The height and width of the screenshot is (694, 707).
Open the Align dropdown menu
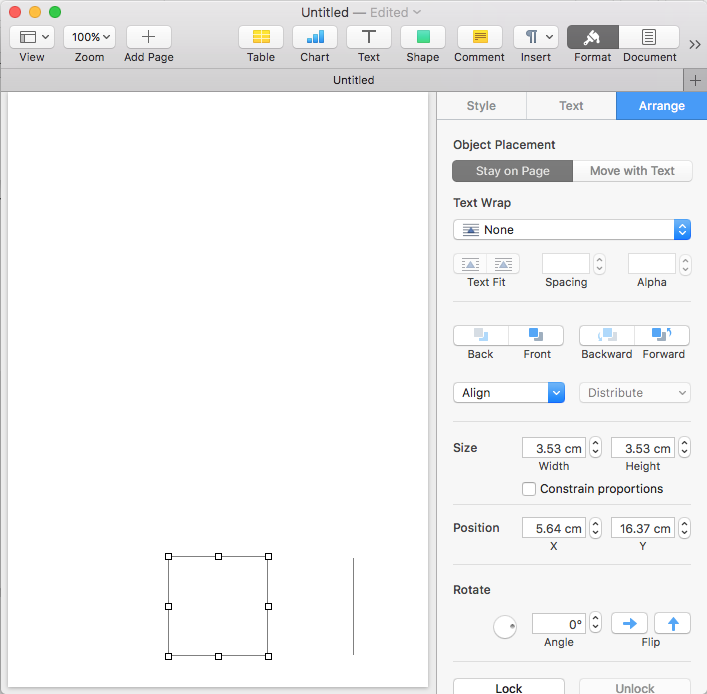509,393
